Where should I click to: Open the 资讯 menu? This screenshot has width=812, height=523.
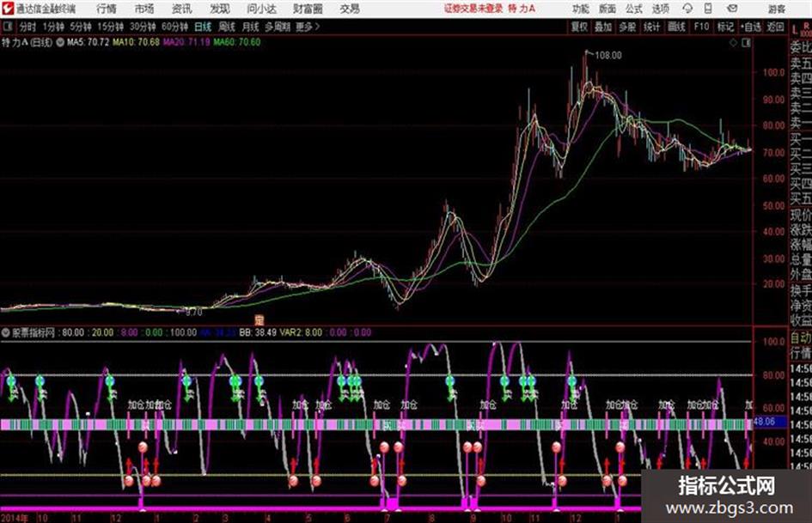(x=181, y=9)
